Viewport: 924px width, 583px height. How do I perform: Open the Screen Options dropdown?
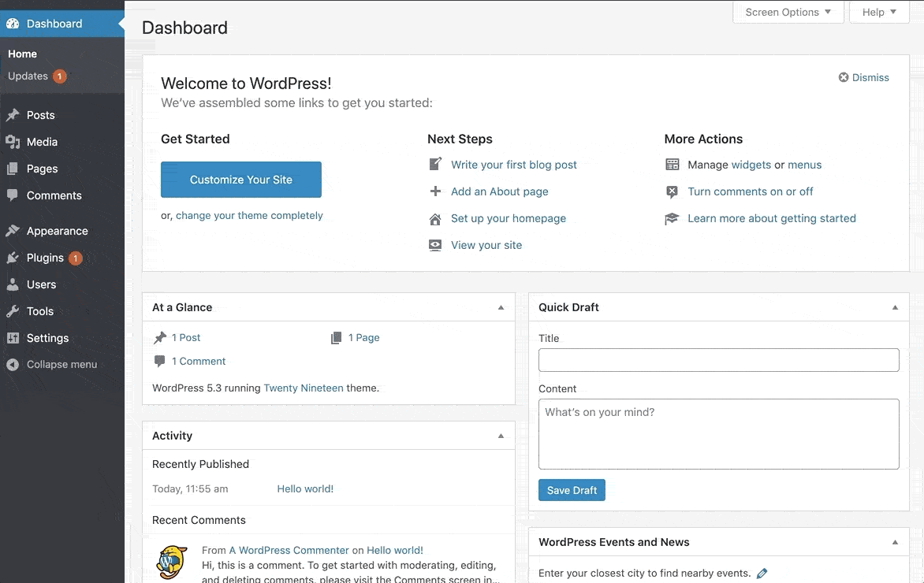(788, 12)
